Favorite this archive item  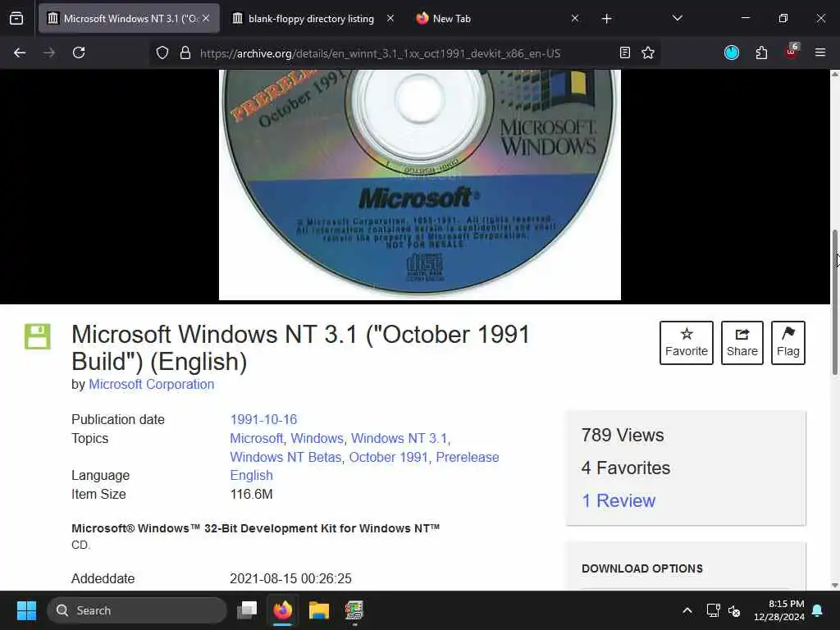[687, 343]
